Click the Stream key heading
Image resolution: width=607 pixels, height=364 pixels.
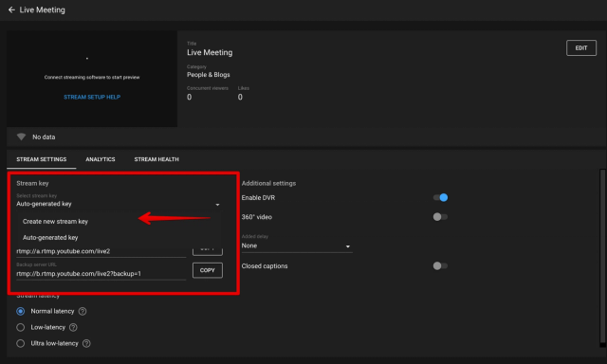point(32,183)
